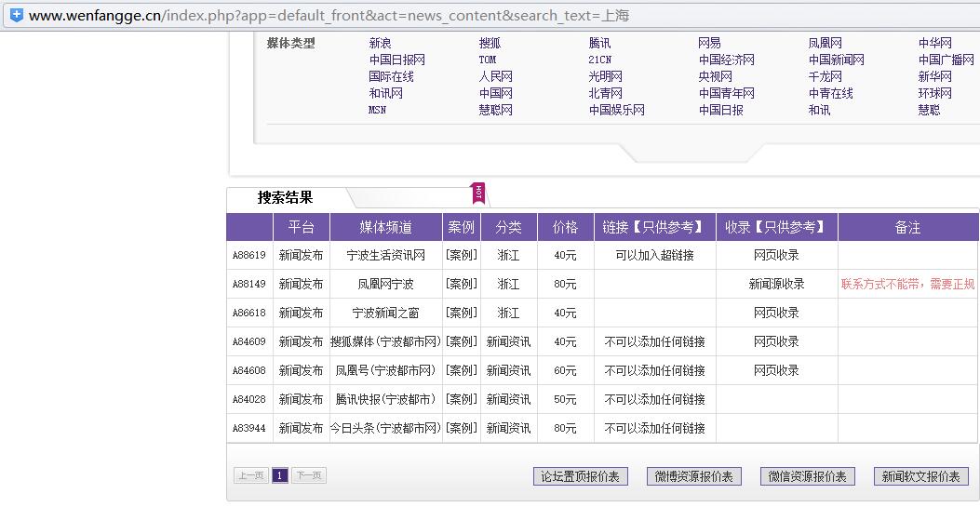This screenshot has height=507, width=980.
Task: Choose 光明网 media link
Action: tap(606, 77)
